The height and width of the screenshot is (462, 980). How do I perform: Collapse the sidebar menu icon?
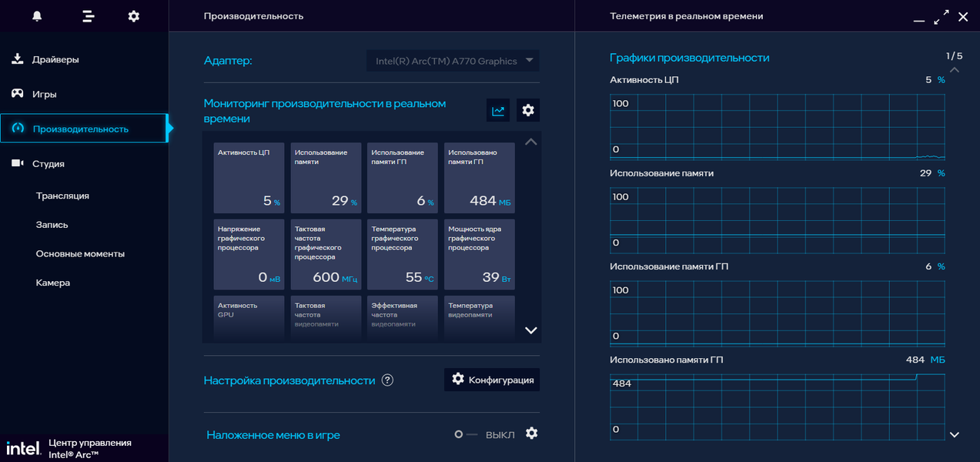pyautogui.click(x=88, y=16)
